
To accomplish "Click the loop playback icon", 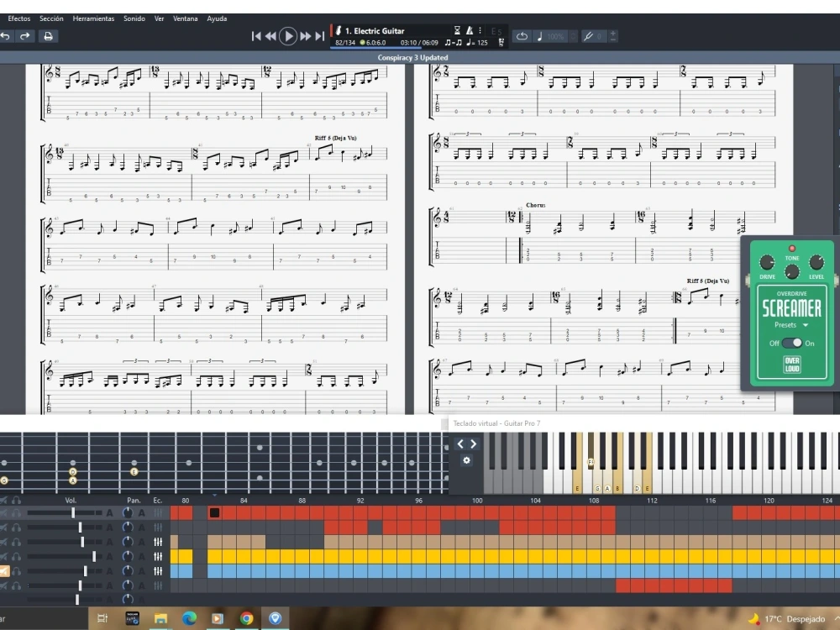I will tap(522, 36).
